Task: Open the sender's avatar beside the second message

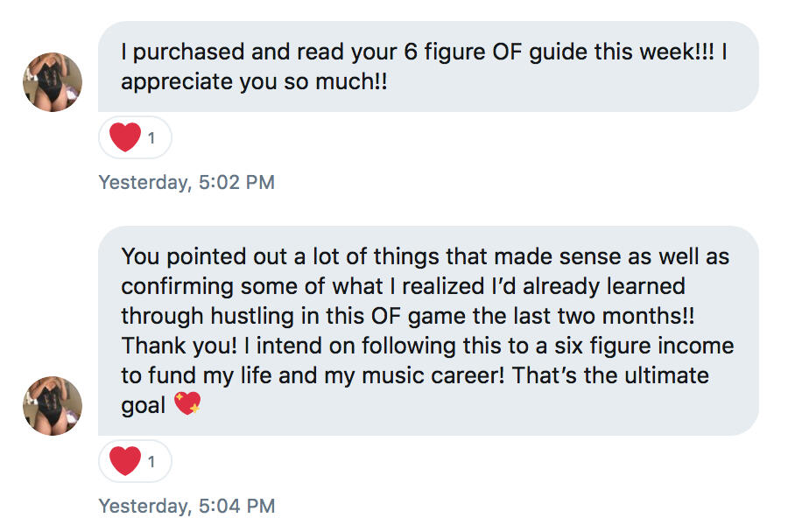Action: coord(53,405)
